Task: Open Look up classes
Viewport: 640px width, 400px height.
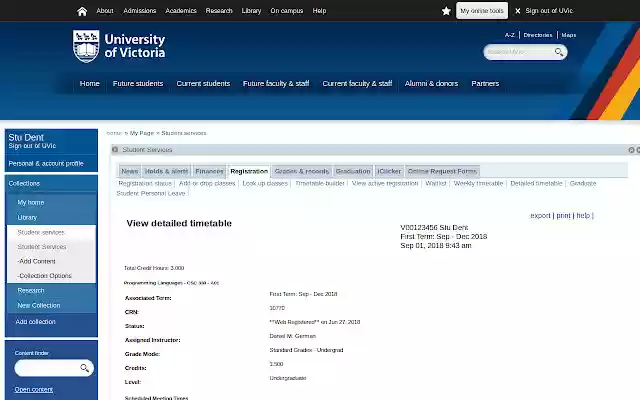Action: (x=265, y=184)
